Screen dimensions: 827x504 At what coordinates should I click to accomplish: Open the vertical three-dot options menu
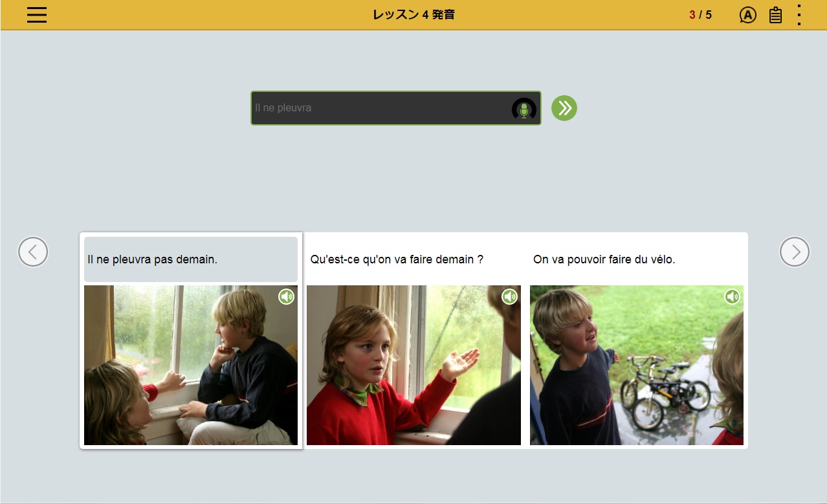(x=800, y=15)
